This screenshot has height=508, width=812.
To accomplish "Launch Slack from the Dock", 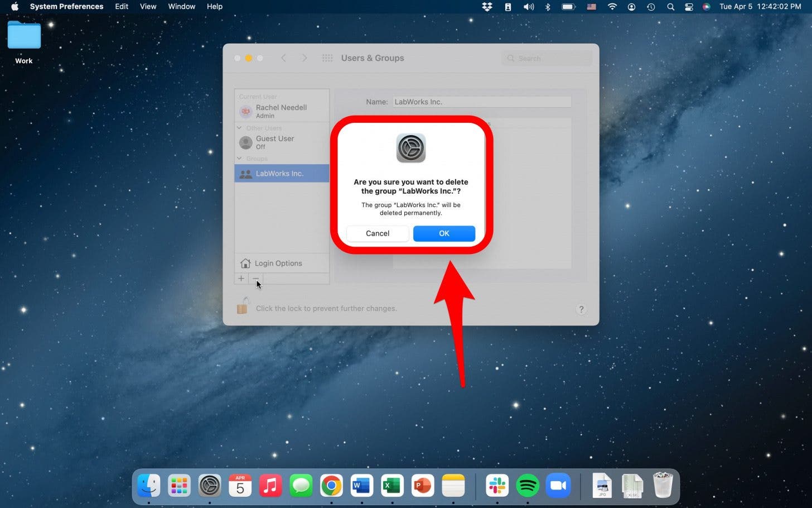I will [x=497, y=486].
